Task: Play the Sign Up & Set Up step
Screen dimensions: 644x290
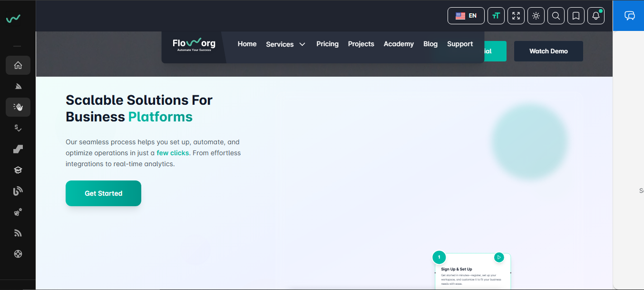Action: click(498, 257)
